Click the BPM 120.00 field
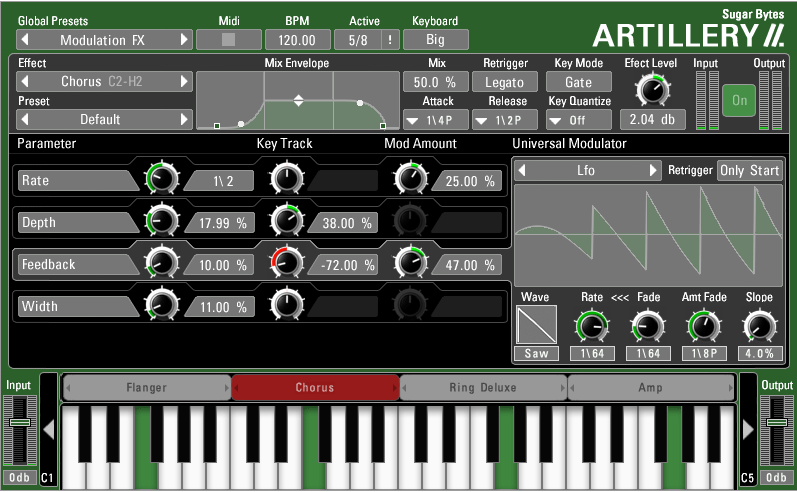Viewport: 797px width, 492px height. (x=297, y=40)
